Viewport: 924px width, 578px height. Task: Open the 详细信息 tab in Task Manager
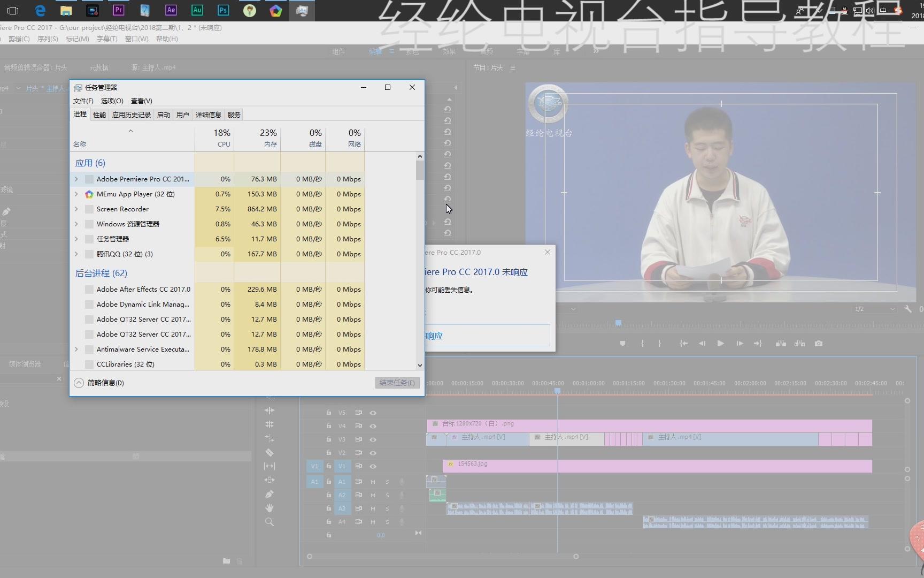[208, 115]
